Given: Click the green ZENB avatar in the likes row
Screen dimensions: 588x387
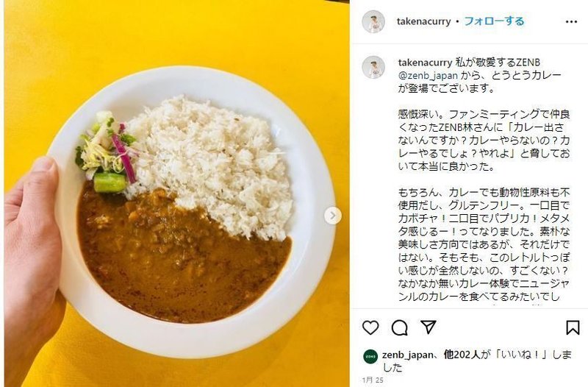Looking at the screenshot, I should pyautogui.click(x=370, y=357).
